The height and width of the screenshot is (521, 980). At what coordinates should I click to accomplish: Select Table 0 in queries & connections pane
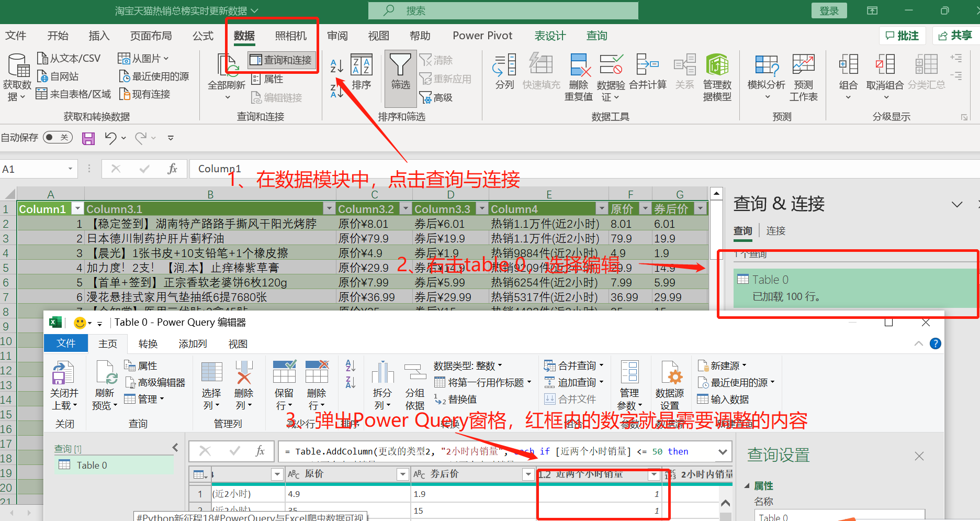(855, 288)
